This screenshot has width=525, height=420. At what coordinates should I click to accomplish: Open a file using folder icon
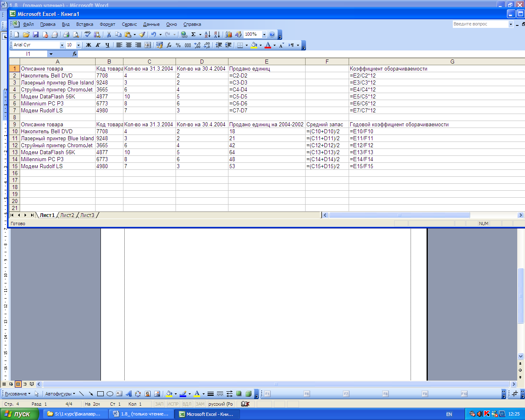coord(26,34)
